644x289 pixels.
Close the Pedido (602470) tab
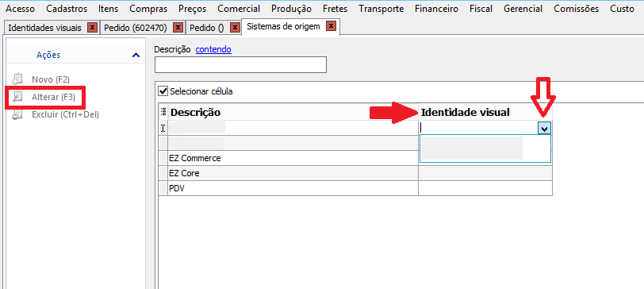[x=178, y=28]
